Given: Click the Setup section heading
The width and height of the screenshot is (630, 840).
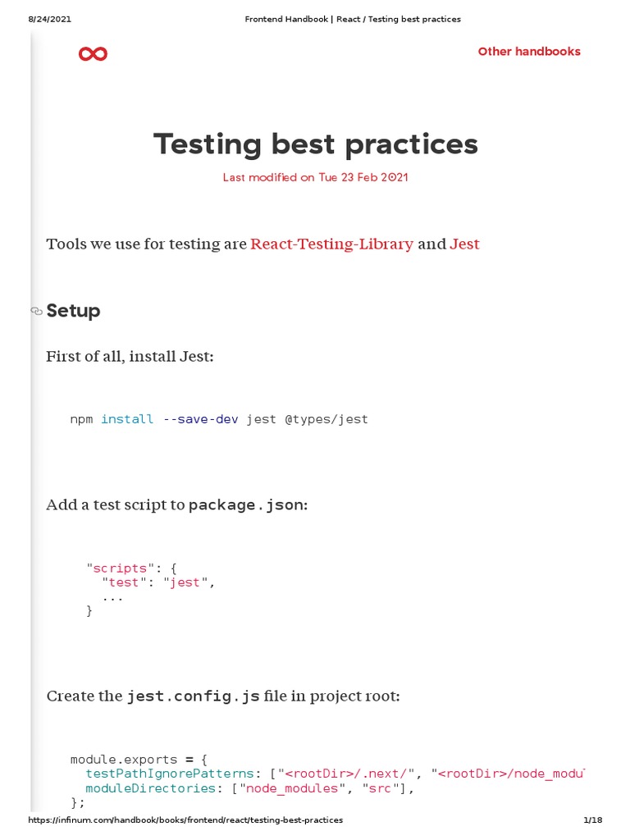Looking at the screenshot, I should (x=73, y=311).
